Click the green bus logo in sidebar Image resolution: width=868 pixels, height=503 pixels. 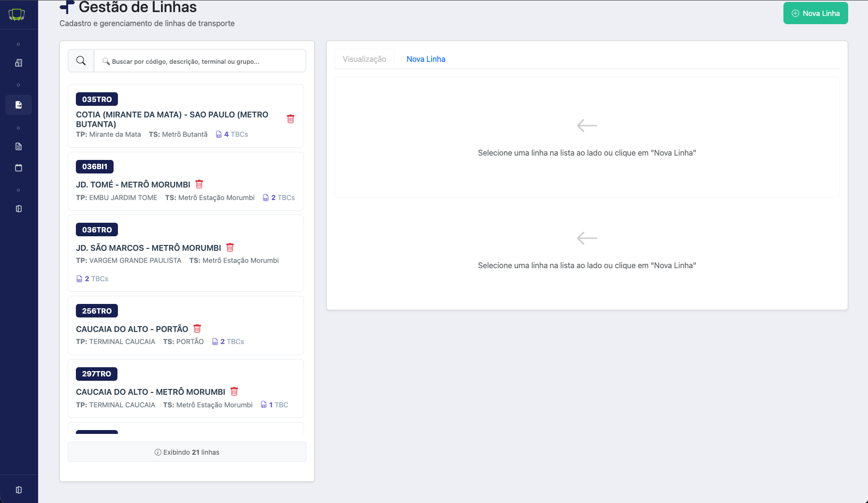click(16, 15)
